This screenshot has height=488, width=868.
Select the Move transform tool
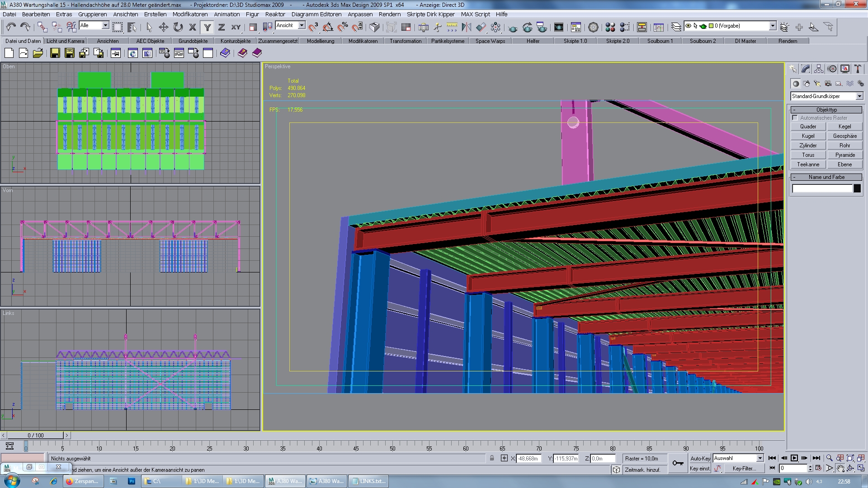pyautogui.click(x=163, y=28)
